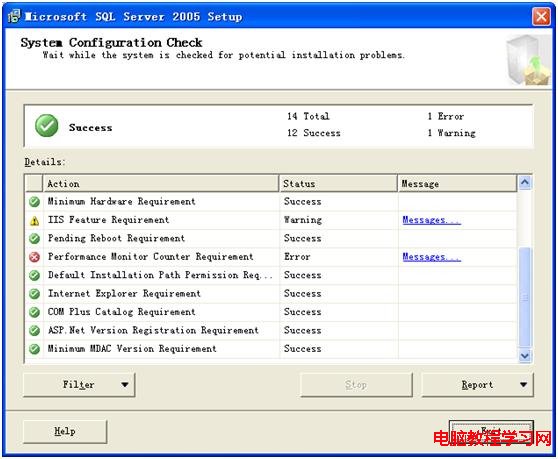Open Messages link for Performance Monitor Counter error
The width and height of the screenshot is (558, 459).
coord(431,257)
